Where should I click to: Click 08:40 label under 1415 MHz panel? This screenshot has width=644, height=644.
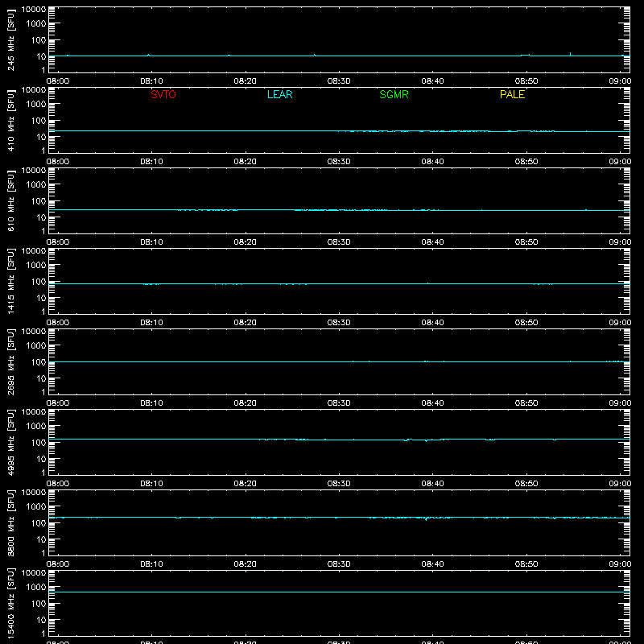click(x=432, y=323)
